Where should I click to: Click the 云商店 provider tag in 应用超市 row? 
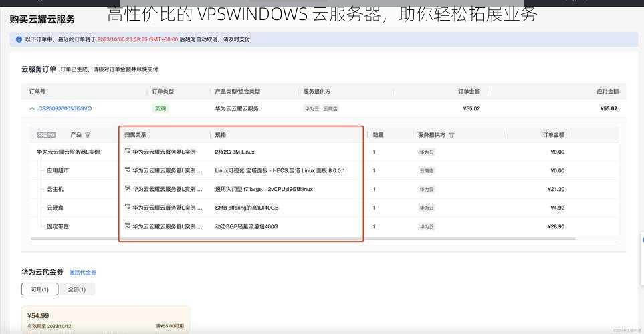(x=427, y=171)
